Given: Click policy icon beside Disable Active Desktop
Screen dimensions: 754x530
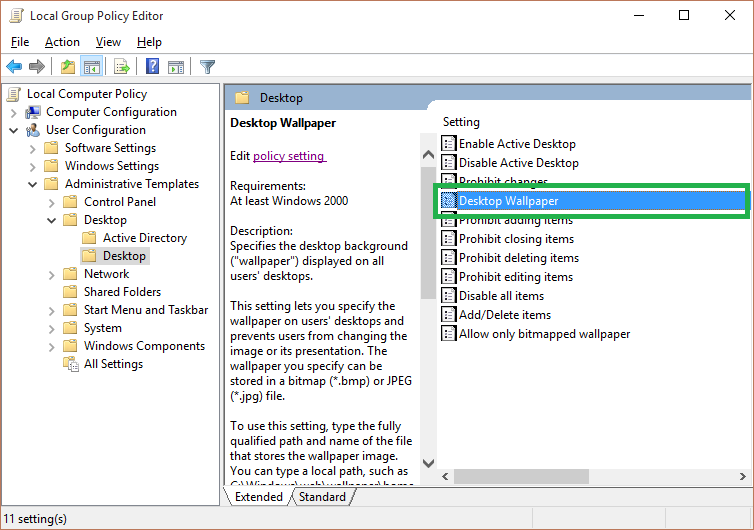Looking at the screenshot, I should [x=449, y=162].
